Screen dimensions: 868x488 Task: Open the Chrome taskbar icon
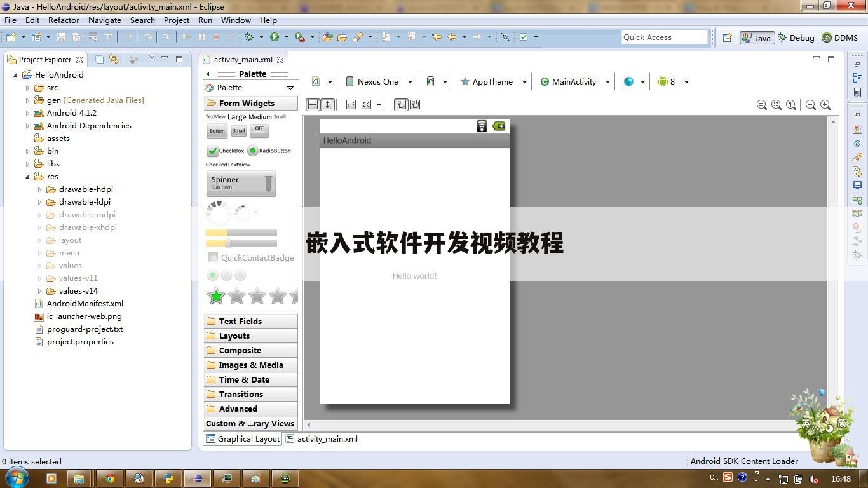110,478
